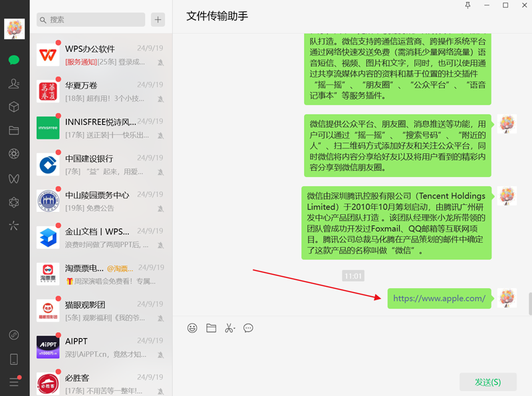532x396 pixels.
Task: Open 猫眼观影团 conversation
Action: (x=101, y=311)
